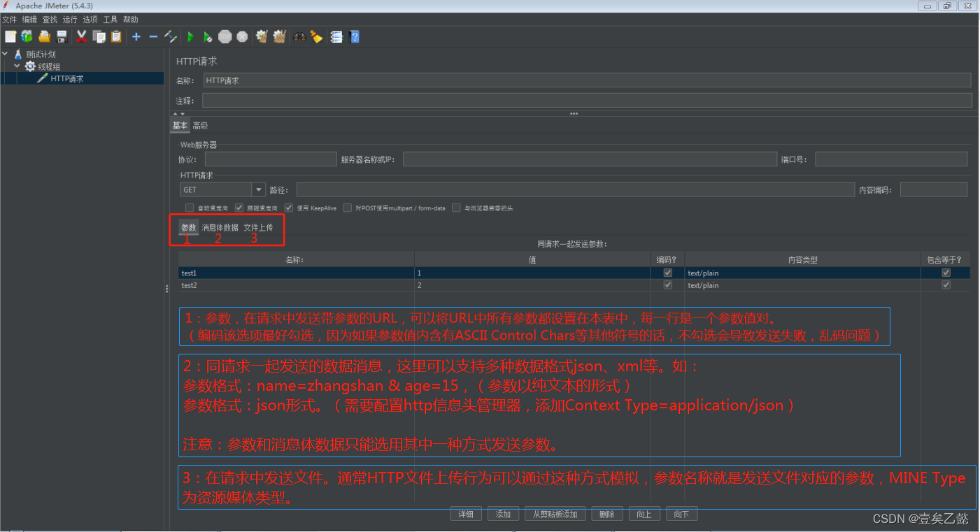Open an existing test plan file

coord(44,36)
